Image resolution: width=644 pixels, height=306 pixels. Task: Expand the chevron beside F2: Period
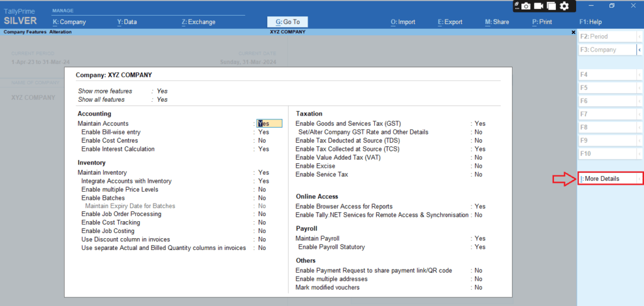pos(640,36)
